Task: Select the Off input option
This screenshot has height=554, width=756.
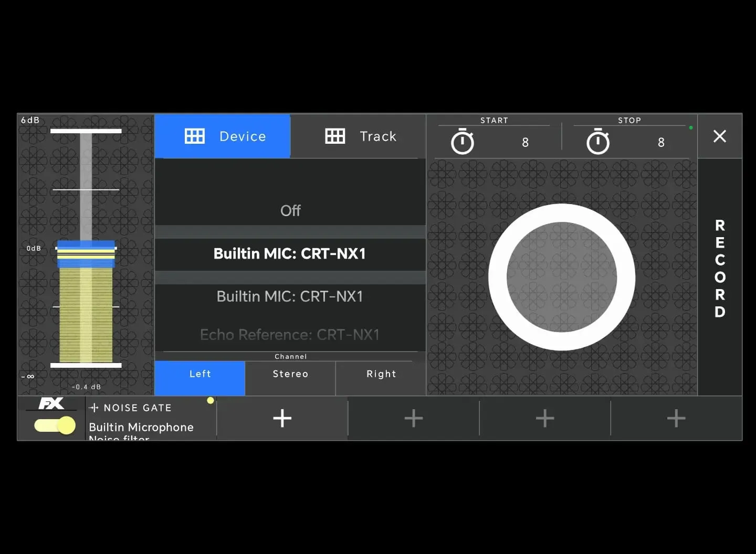Action: coord(290,210)
